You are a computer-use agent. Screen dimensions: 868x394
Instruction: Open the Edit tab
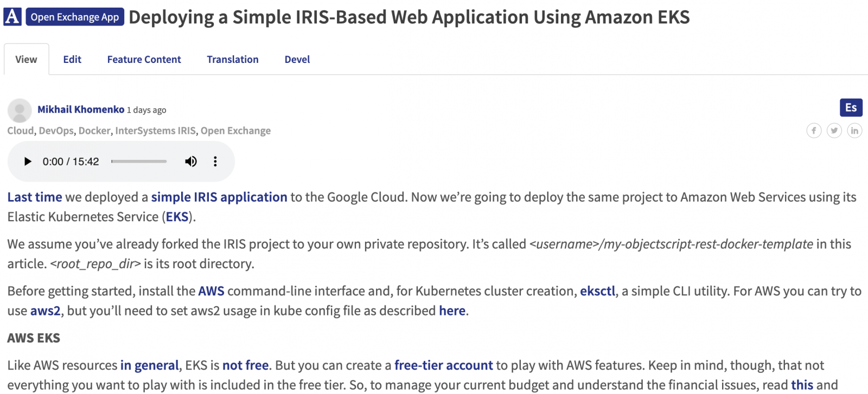72,59
